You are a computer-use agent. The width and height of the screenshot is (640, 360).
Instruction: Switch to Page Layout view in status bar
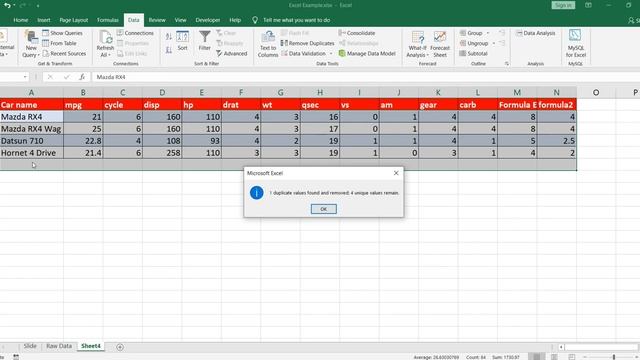coord(554,357)
